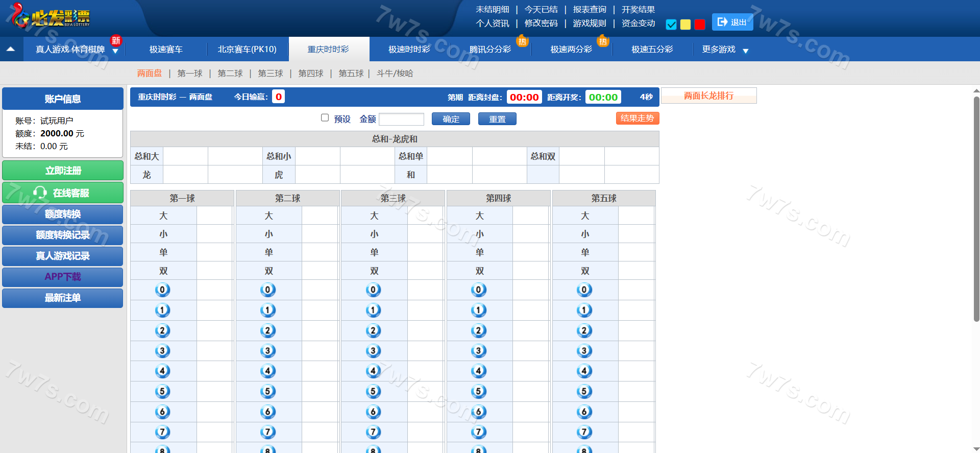Toggle the blue checkmark theme box
The height and width of the screenshot is (453, 980).
click(671, 25)
